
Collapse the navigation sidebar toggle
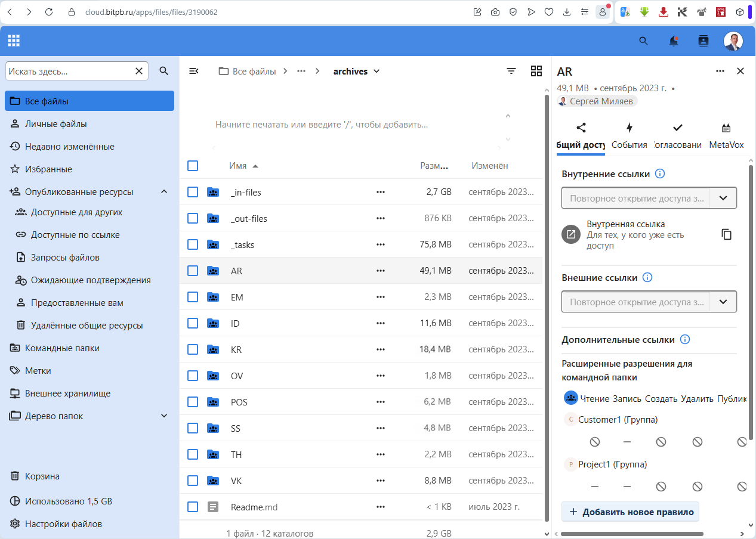pyautogui.click(x=193, y=71)
